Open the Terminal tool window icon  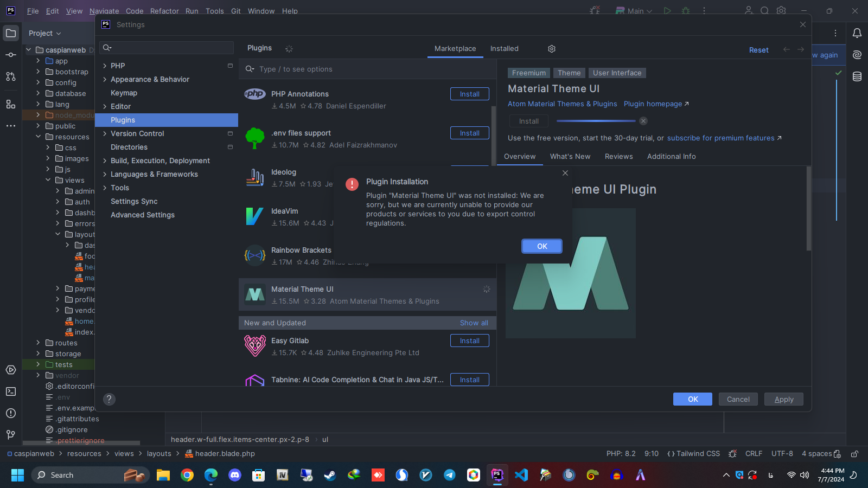(x=11, y=391)
